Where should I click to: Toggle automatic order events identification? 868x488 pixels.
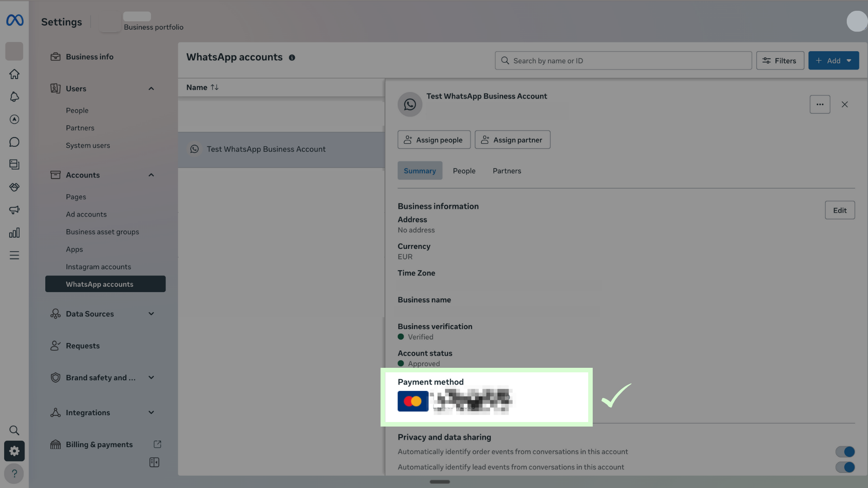844,451
